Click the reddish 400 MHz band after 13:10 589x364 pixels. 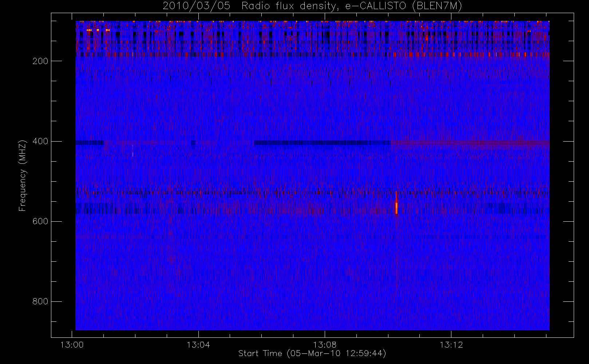point(470,143)
